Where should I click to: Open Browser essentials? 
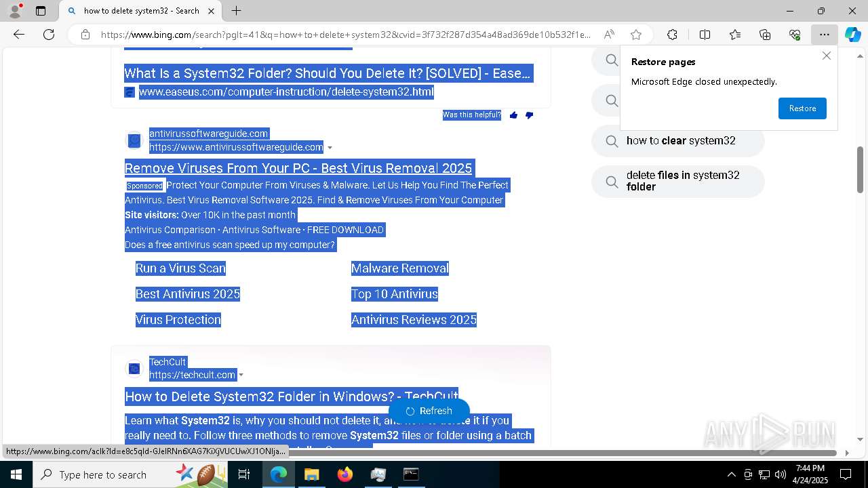click(795, 35)
